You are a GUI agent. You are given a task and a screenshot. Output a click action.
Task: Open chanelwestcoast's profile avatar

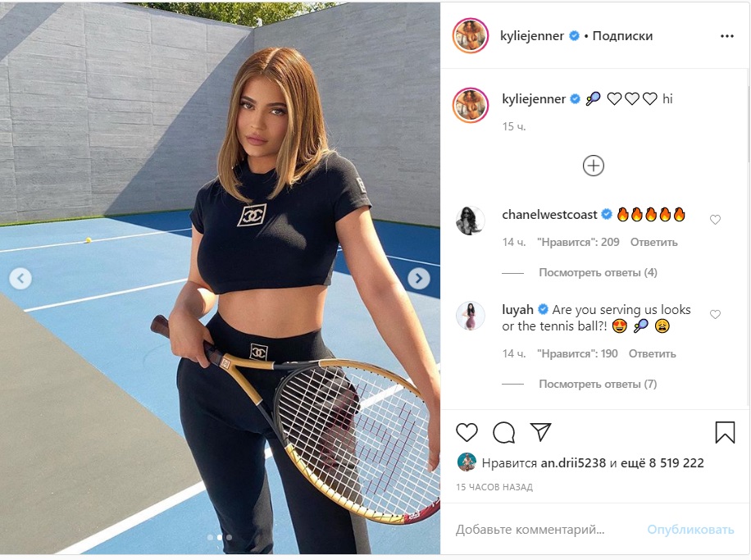(470, 221)
